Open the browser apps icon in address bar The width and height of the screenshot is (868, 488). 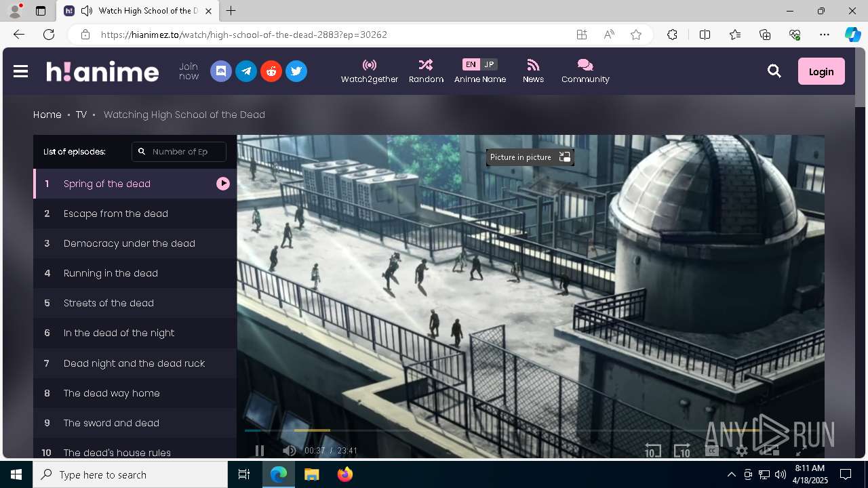[x=582, y=35]
